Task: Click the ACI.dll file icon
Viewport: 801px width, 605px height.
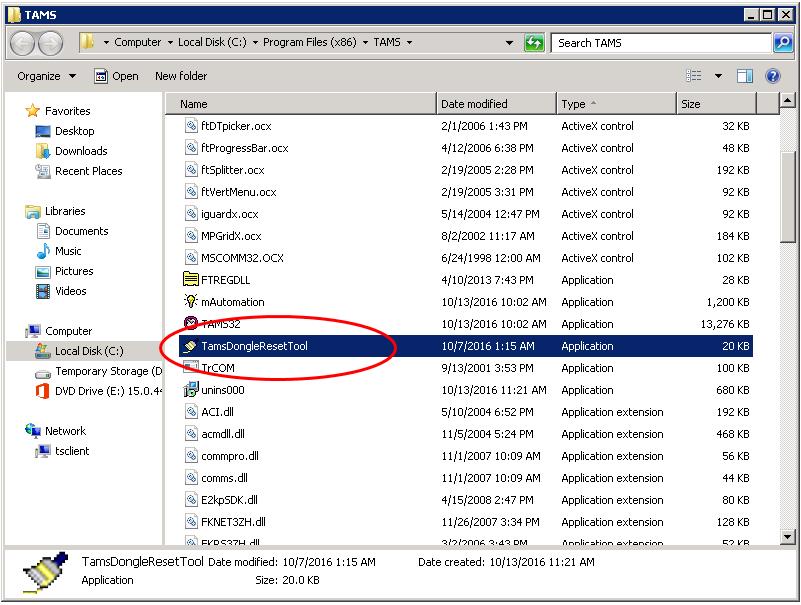Action: [191, 411]
